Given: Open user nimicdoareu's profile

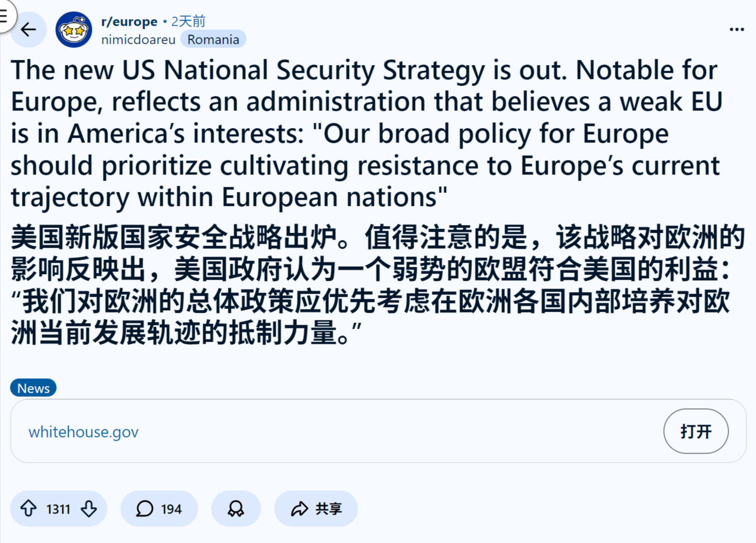Looking at the screenshot, I should tap(138, 40).
